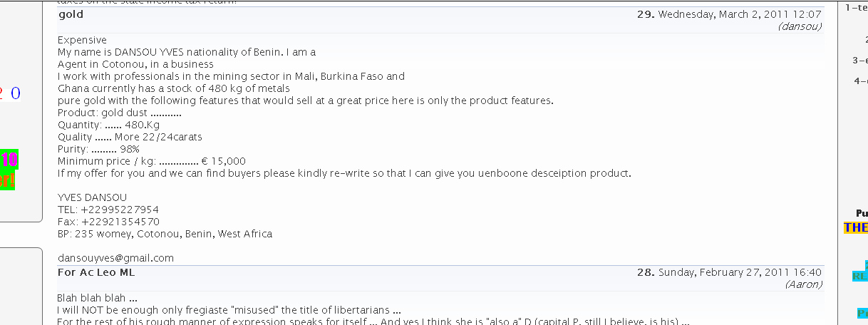The width and height of the screenshot is (868, 325).
Task: Click author name (Aaron)
Action: click(x=803, y=284)
